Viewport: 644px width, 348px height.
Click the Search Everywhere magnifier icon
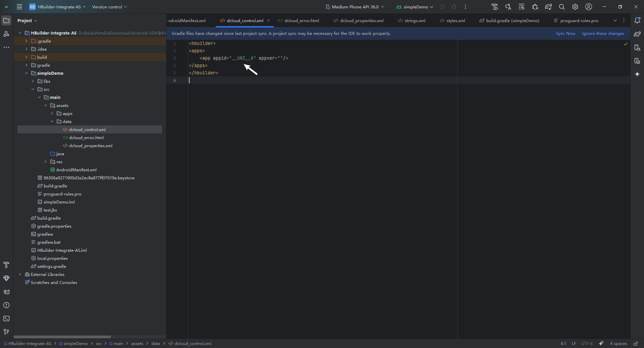(561, 7)
